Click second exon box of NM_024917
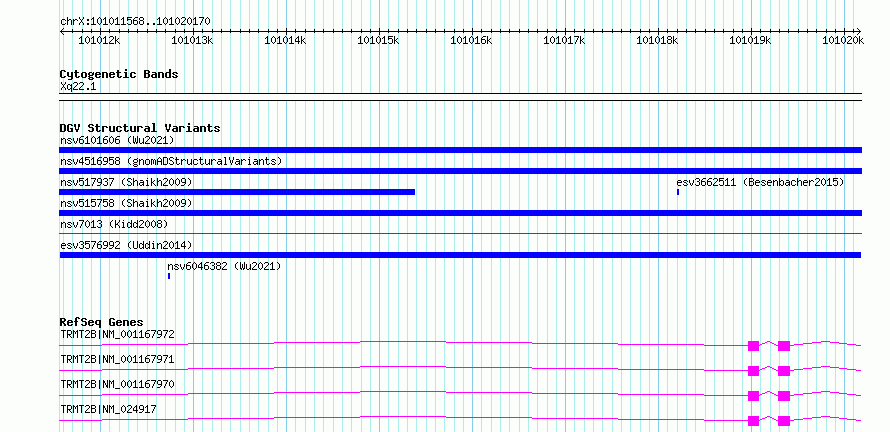The image size is (890, 432). point(784,421)
